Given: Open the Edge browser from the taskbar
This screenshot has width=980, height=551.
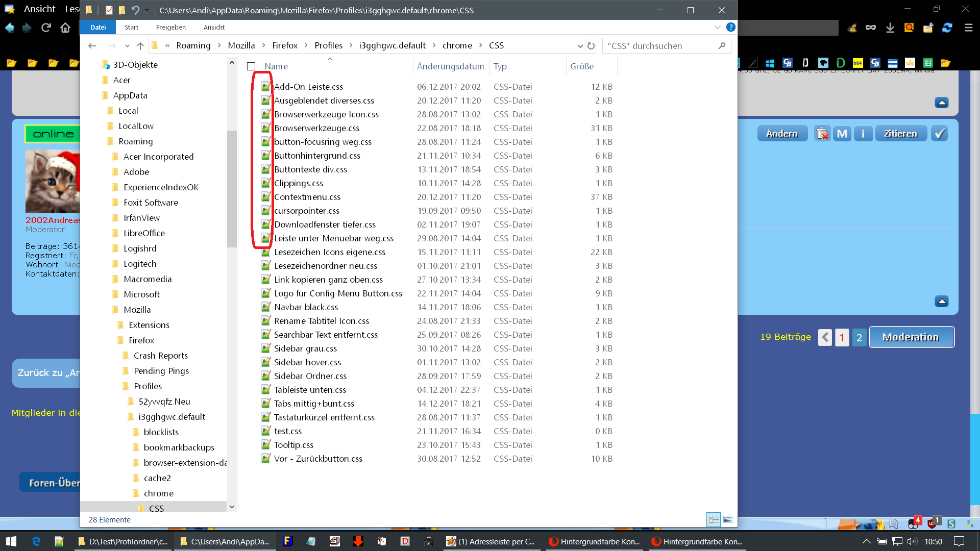Looking at the screenshot, I should tap(36, 541).
